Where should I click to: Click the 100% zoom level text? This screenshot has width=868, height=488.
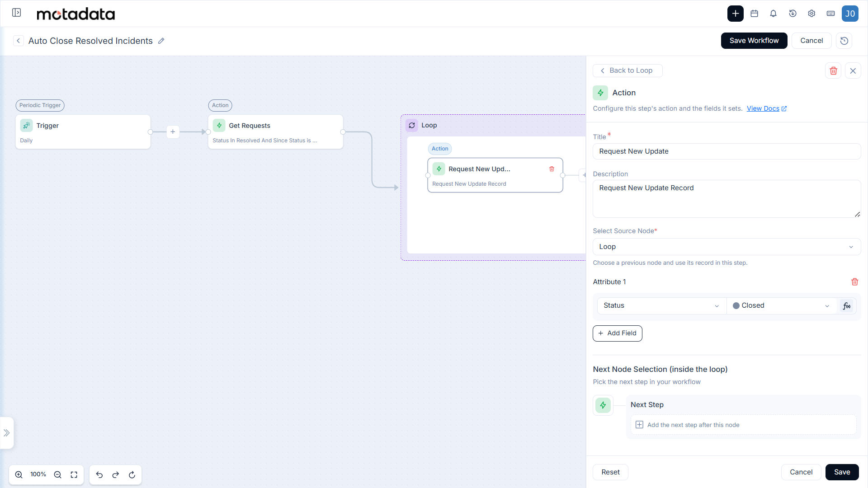(38, 474)
